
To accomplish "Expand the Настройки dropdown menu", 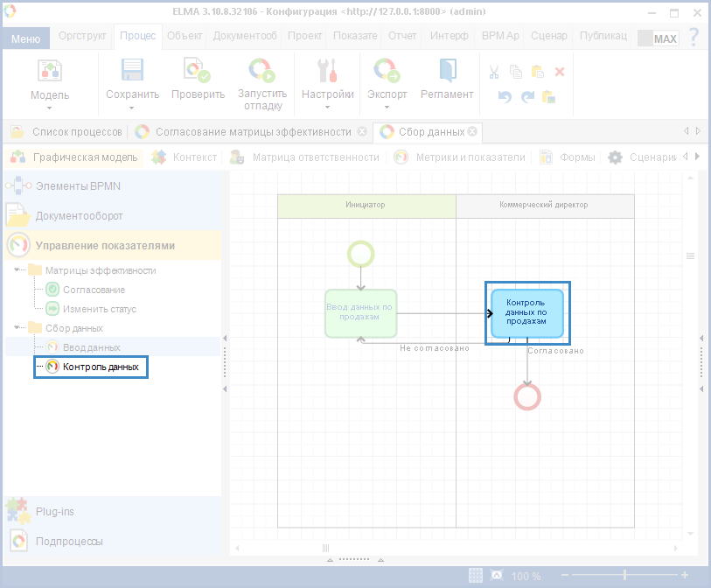I will coord(327,108).
